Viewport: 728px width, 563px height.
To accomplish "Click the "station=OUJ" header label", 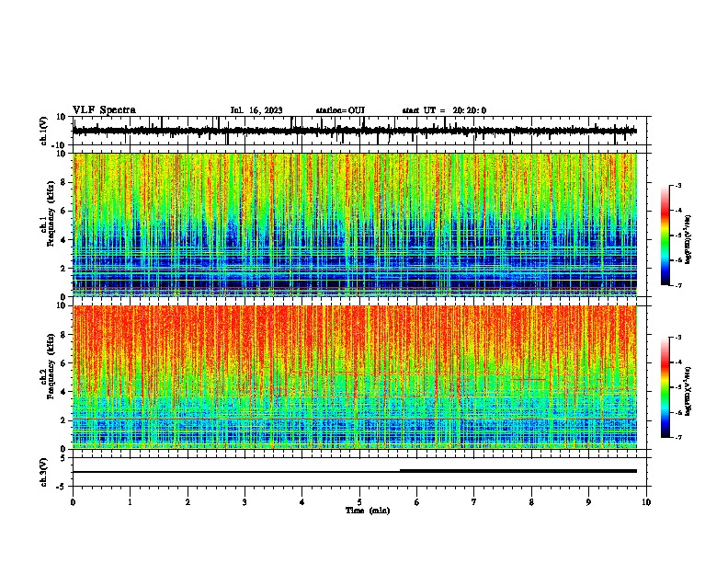I will coord(340,110).
